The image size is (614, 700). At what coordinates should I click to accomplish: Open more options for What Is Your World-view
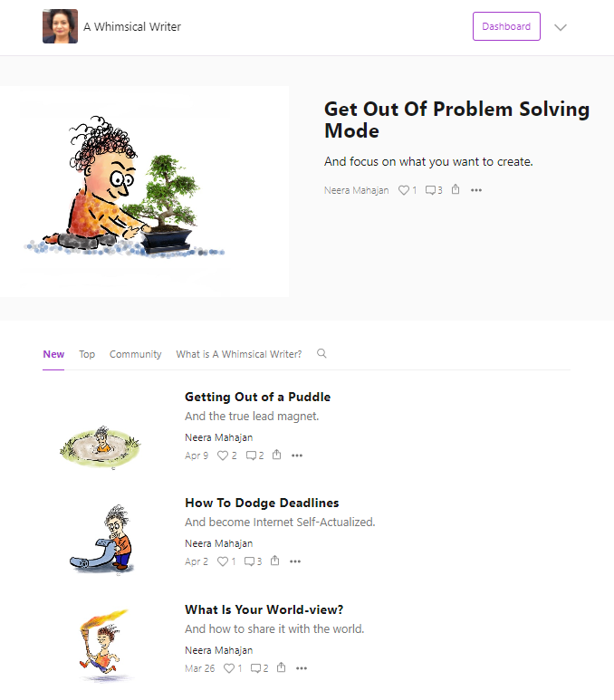302,668
